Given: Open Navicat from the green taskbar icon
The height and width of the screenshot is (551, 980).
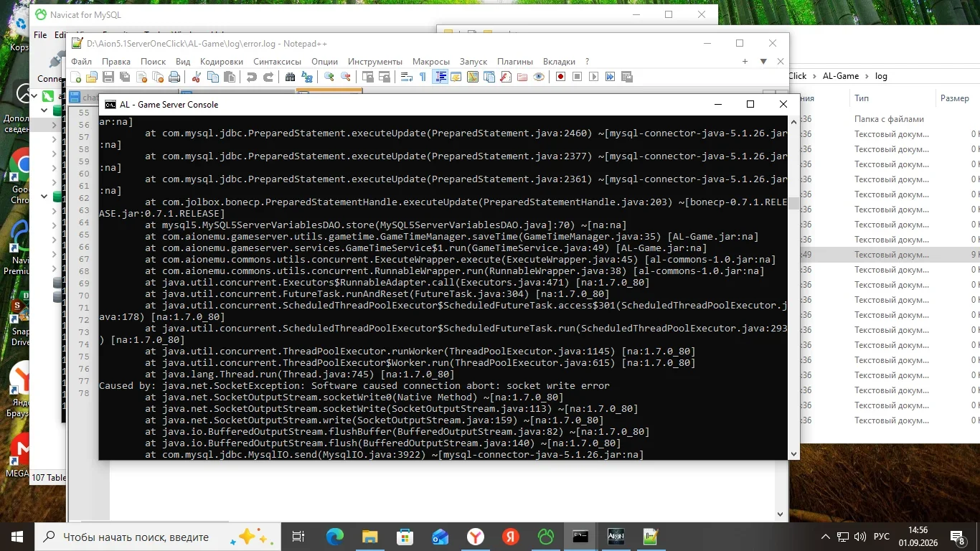Looking at the screenshot, I should click(x=546, y=537).
